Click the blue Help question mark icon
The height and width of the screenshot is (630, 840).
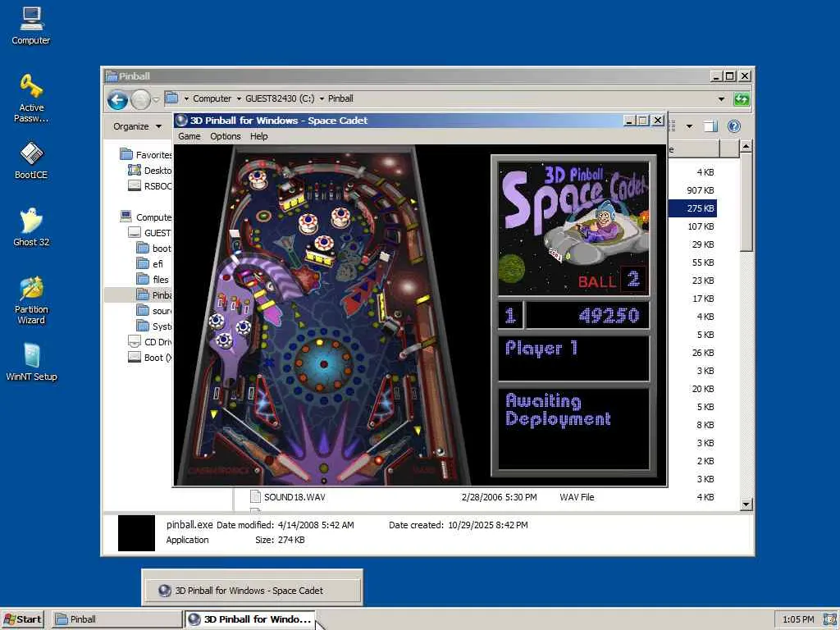click(734, 126)
